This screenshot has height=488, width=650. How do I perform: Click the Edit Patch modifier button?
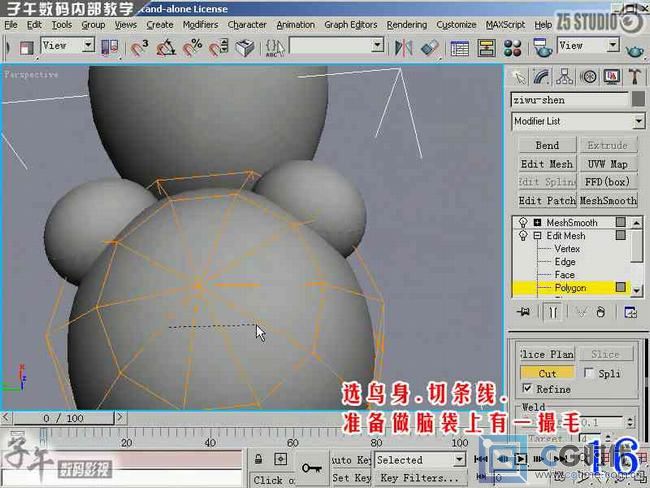547,201
